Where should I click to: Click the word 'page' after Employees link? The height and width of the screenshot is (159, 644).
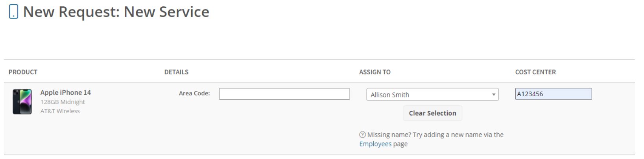(x=400, y=144)
